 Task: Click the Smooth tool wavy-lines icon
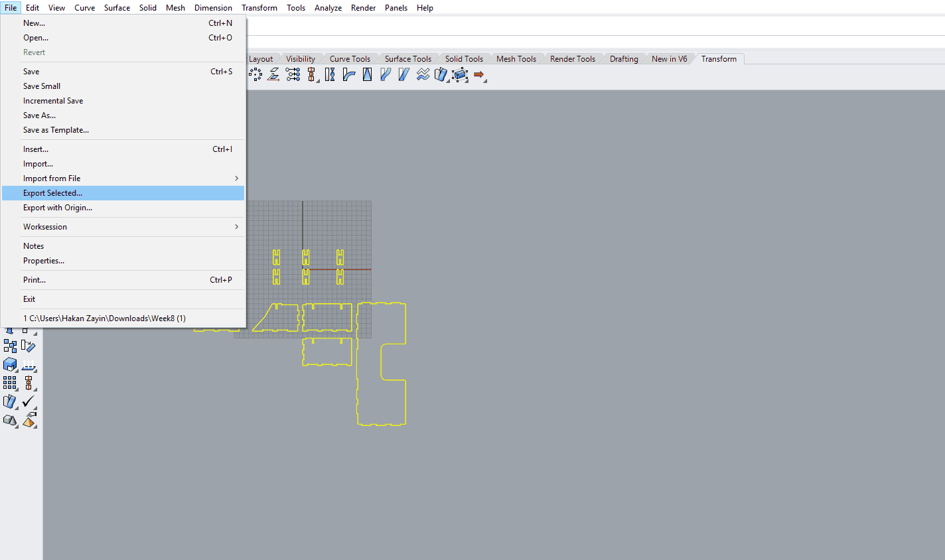coord(423,75)
